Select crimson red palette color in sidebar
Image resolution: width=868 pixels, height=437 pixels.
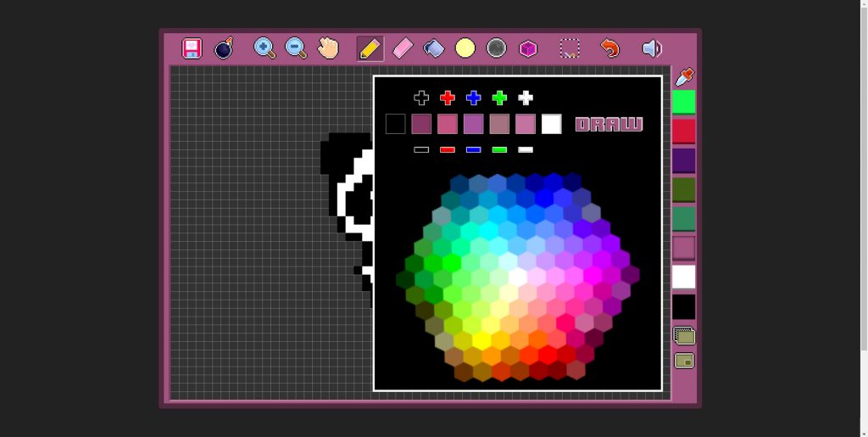(684, 132)
